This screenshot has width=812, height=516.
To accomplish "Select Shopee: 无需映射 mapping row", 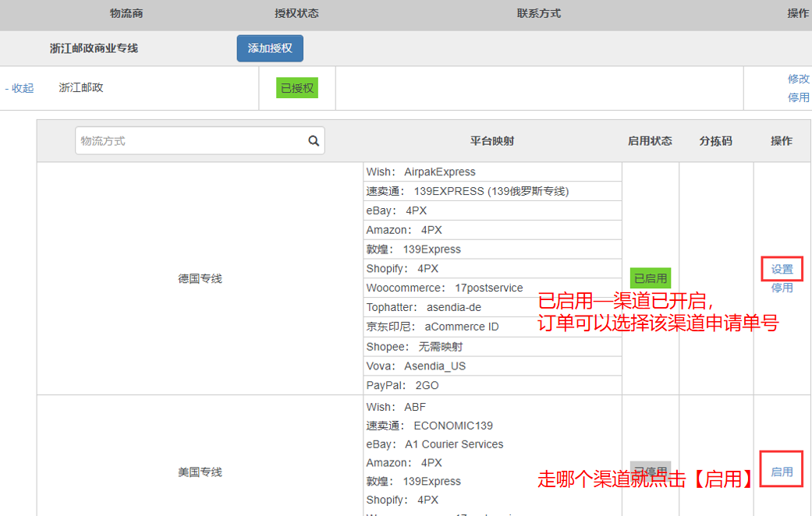I will [x=492, y=347].
